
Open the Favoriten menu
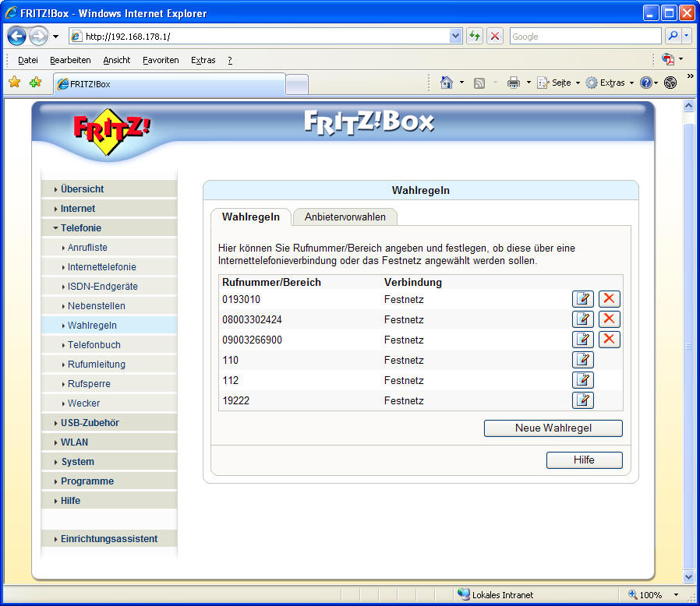(x=161, y=60)
